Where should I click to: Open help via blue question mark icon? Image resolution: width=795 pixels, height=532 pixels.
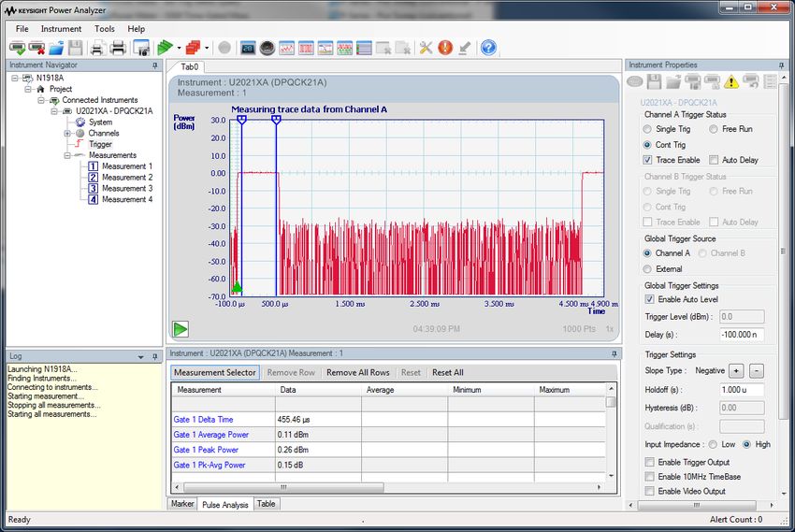point(488,48)
